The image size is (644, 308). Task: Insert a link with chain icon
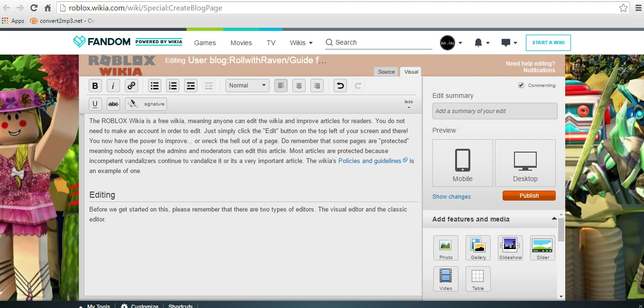click(131, 86)
